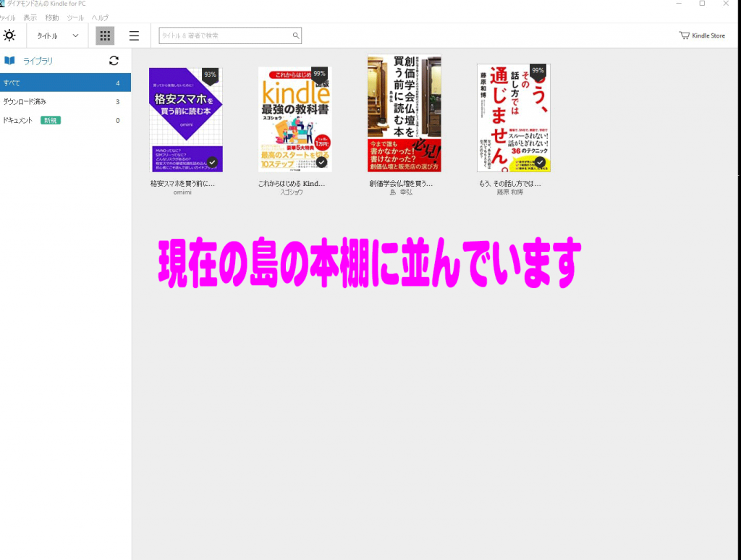The height and width of the screenshot is (560, 741).
Task: Select すべて in the library sidebar
Action: [65, 82]
